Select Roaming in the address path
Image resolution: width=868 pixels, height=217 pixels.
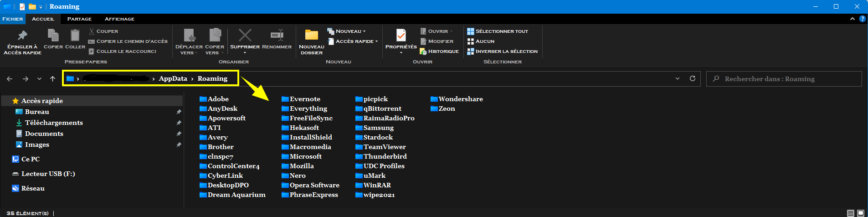click(x=212, y=78)
